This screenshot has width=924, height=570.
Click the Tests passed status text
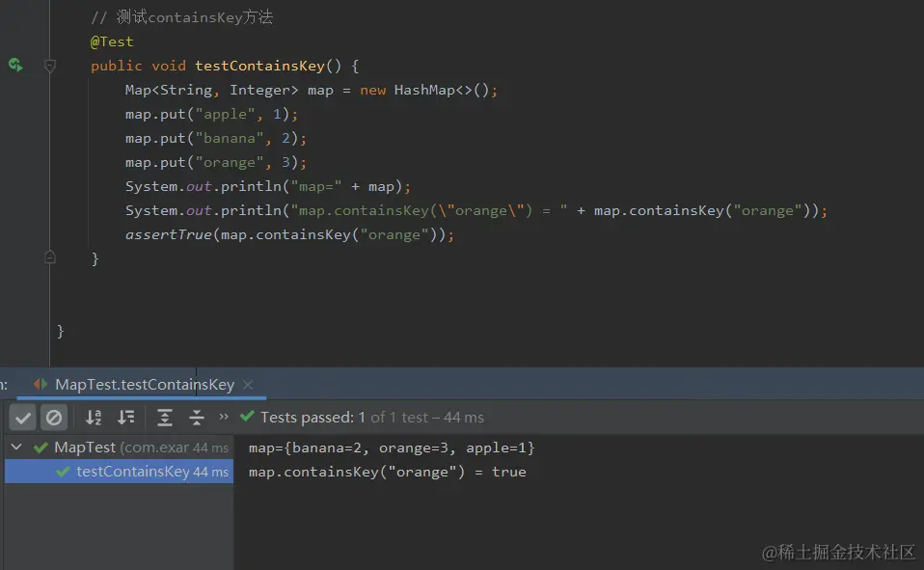(372, 418)
